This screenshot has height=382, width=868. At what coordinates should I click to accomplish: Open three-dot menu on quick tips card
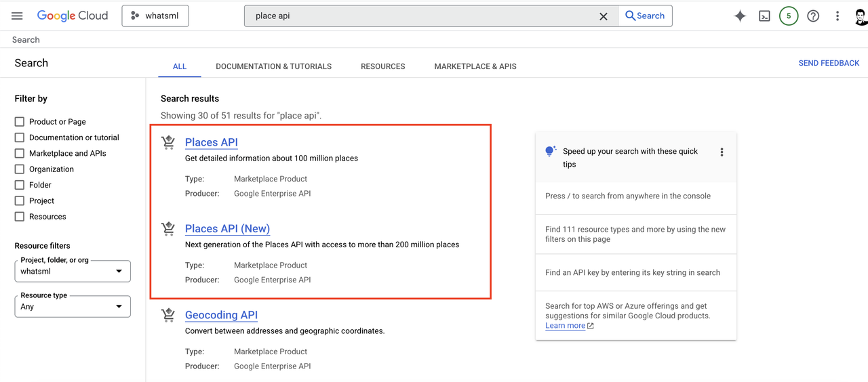(722, 152)
